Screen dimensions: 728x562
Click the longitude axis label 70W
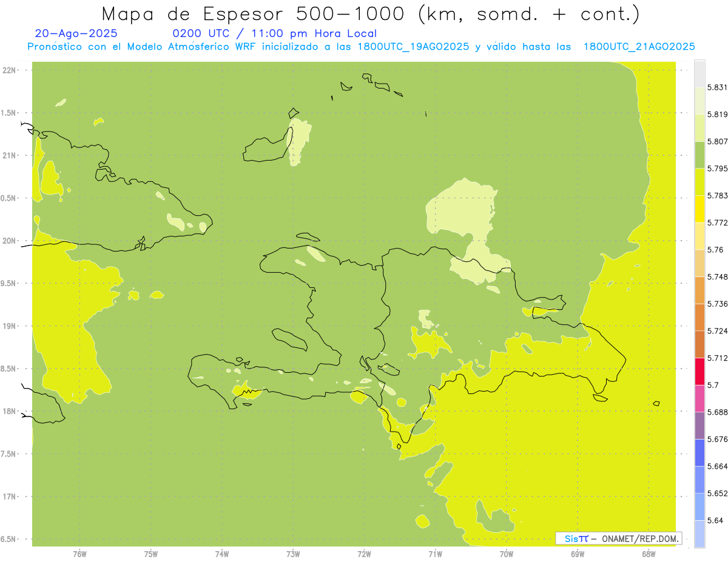(x=507, y=554)
